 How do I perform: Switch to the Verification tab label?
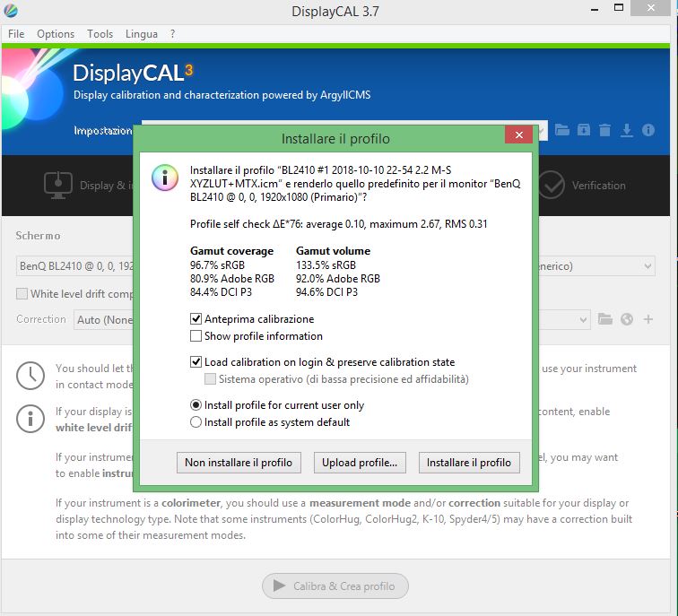point(598,186)
